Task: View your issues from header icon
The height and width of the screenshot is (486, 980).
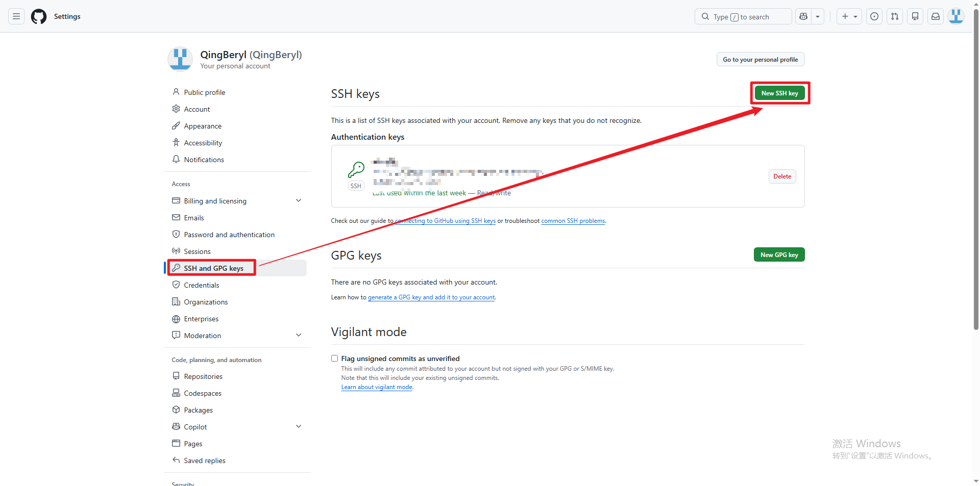Action: tap(874, 16)
